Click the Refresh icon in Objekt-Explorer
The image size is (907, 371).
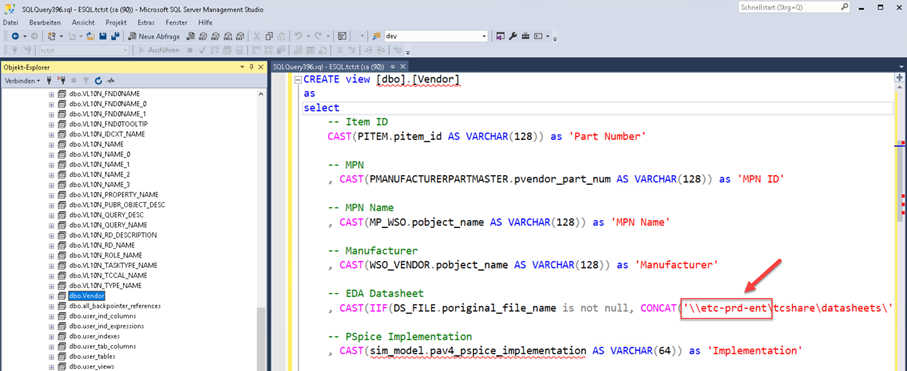(98, 80)
